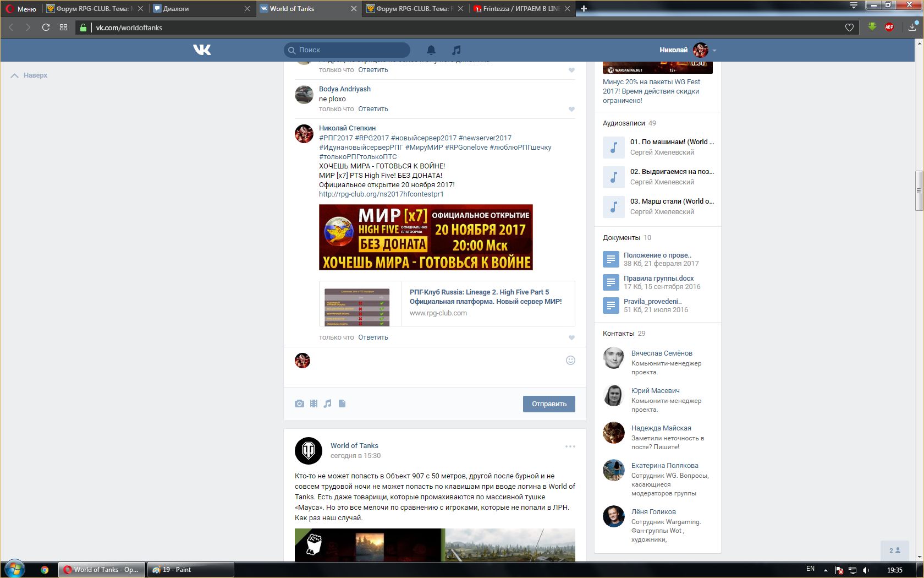Screen dimensions: 924x578
Task: Open the browser downloads panel
Action: click(x=912, y=27)
